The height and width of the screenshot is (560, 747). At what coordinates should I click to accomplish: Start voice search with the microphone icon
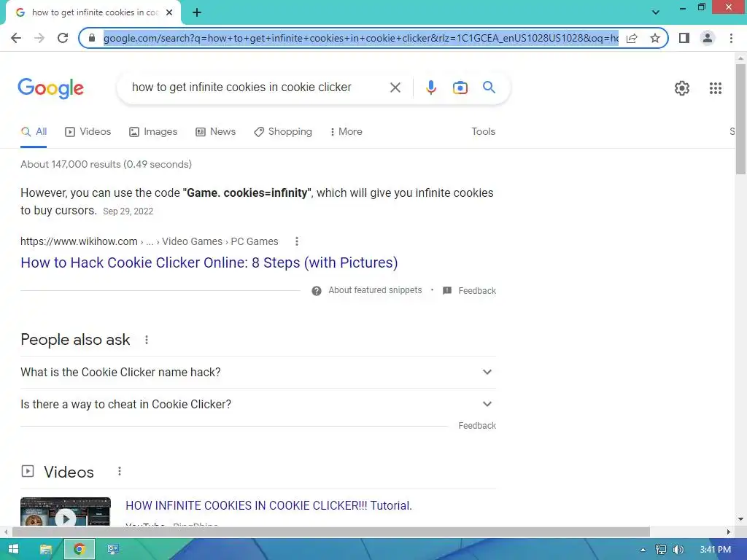point(431,87)
